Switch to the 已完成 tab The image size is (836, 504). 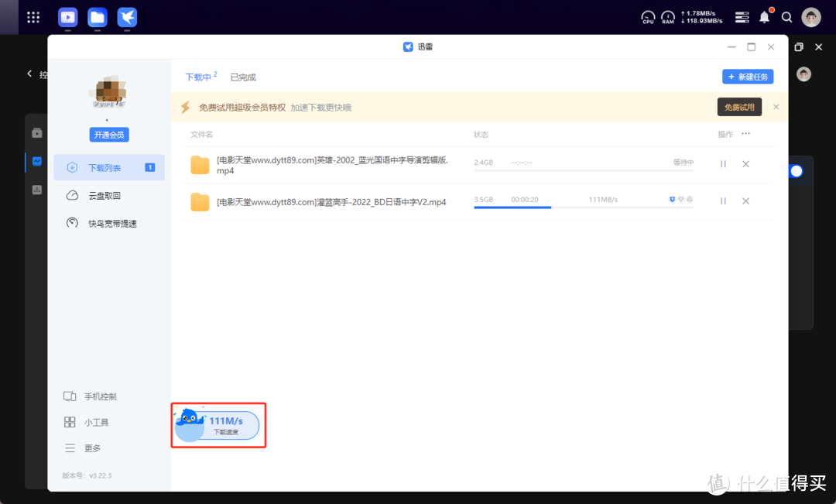[243, 77]
